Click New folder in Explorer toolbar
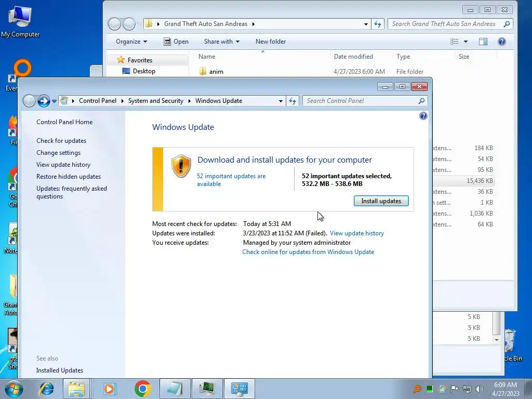The image size is (532, 399). [x=270, y=42]
